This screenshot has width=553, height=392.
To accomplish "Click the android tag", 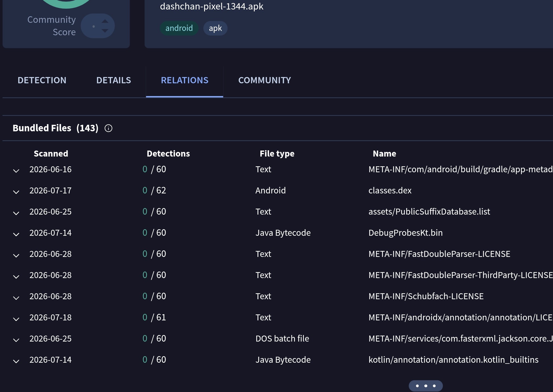I will click(179, 28).
